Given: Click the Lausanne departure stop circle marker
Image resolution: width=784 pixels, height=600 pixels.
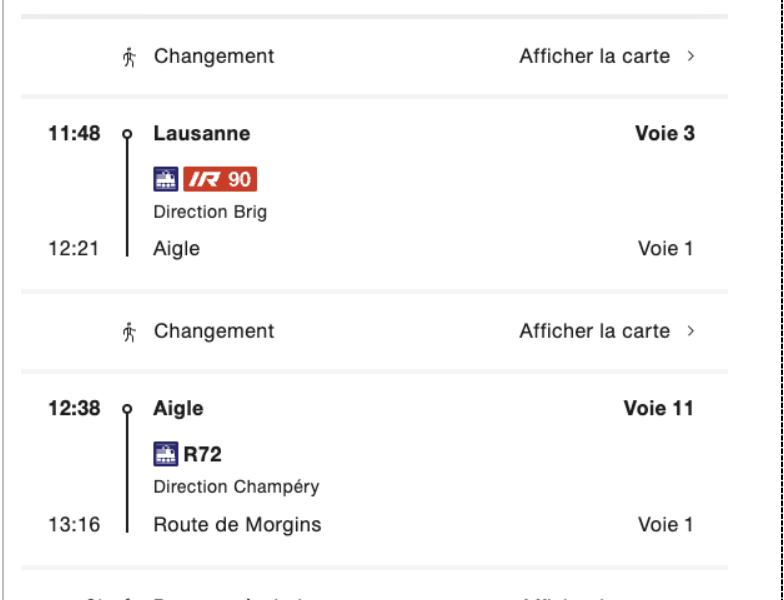Looking at the screenshot, I should [127, 134].
